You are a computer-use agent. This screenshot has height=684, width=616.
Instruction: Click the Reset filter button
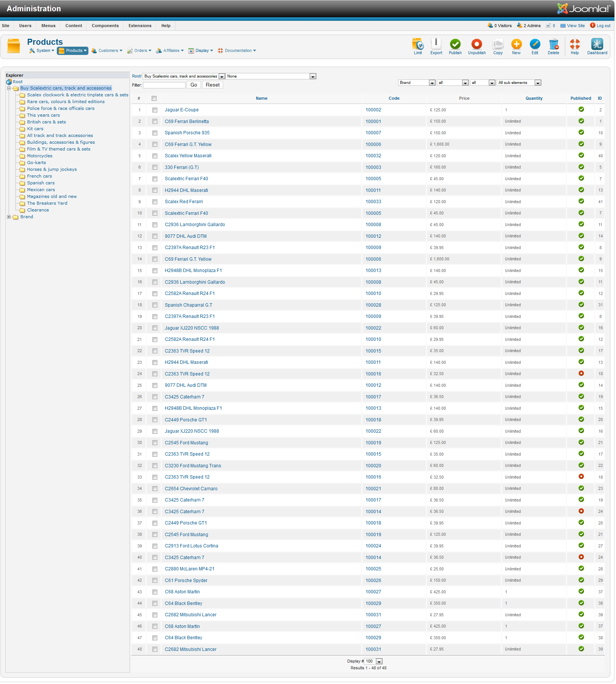pyautogui.click(x=213, y=85)
